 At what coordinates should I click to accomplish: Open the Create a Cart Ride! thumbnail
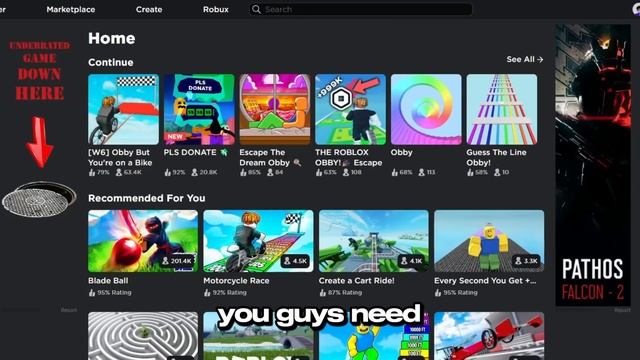[x=374, y=241]
